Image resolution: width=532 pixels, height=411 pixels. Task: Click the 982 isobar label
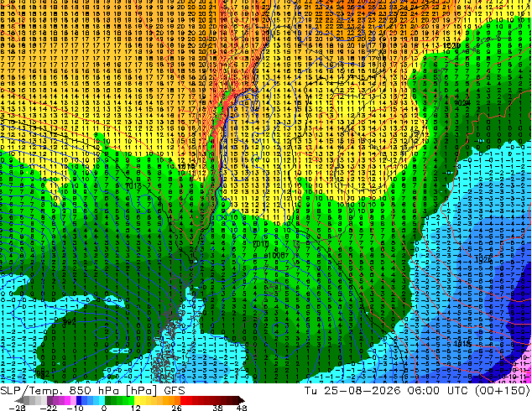(x=44, y=374)
